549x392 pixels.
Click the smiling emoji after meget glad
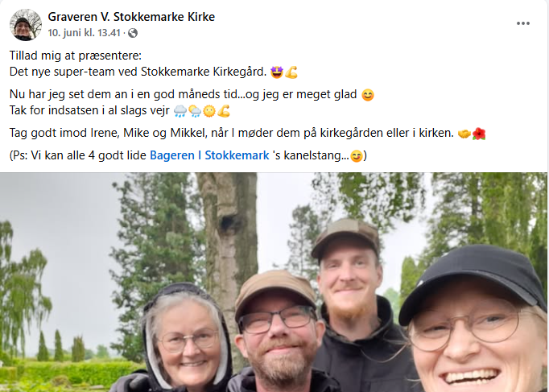368,95
